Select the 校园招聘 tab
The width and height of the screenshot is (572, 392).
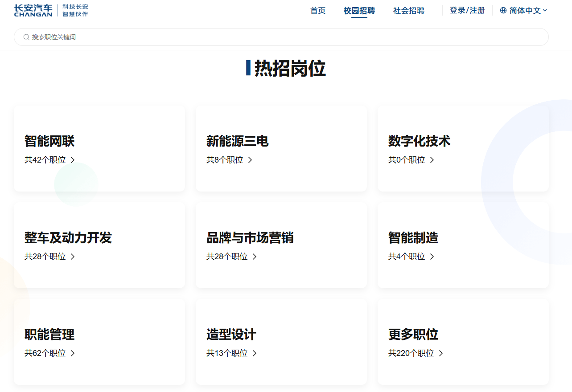click(x=359, y=10)
